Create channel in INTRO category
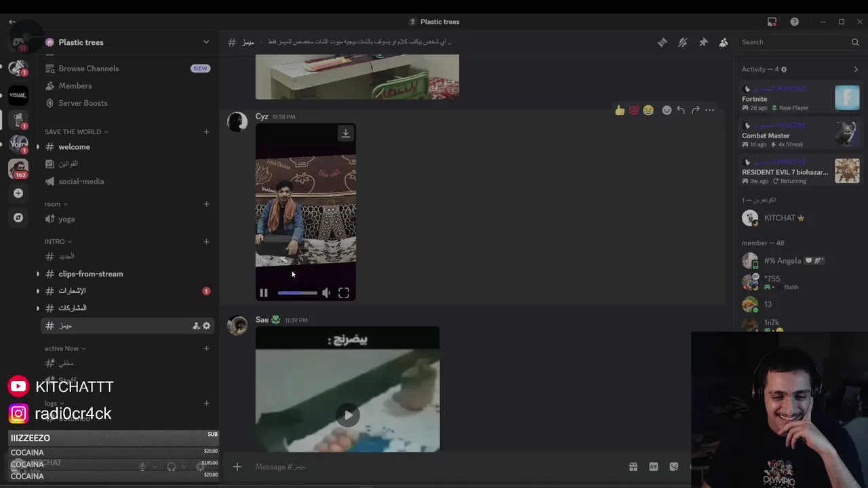 pyautogui.click(x=206, y=241)
